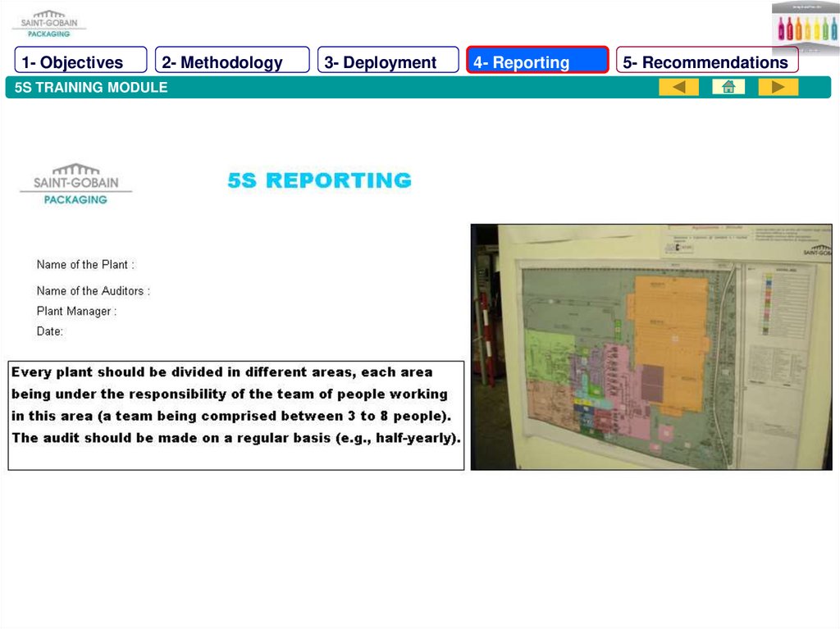
Task: Click the forward arrow navigation icon
Action: click(778, 87)
